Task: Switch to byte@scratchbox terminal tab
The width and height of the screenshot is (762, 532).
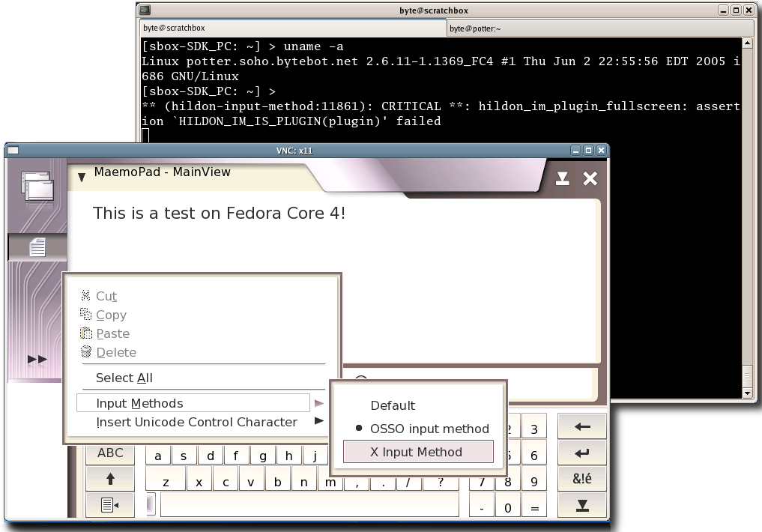Action: point(293,28)
